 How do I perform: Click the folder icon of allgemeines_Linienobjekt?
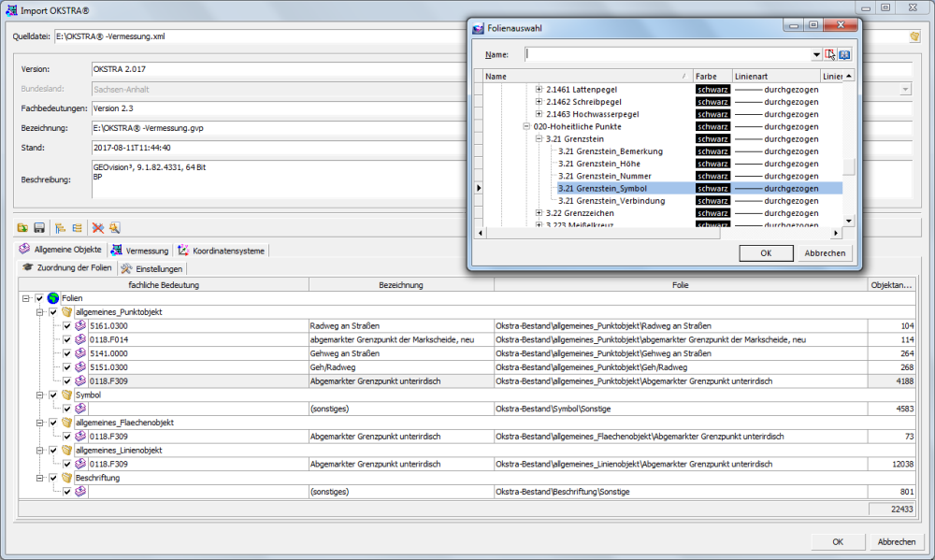coord(66,451)
